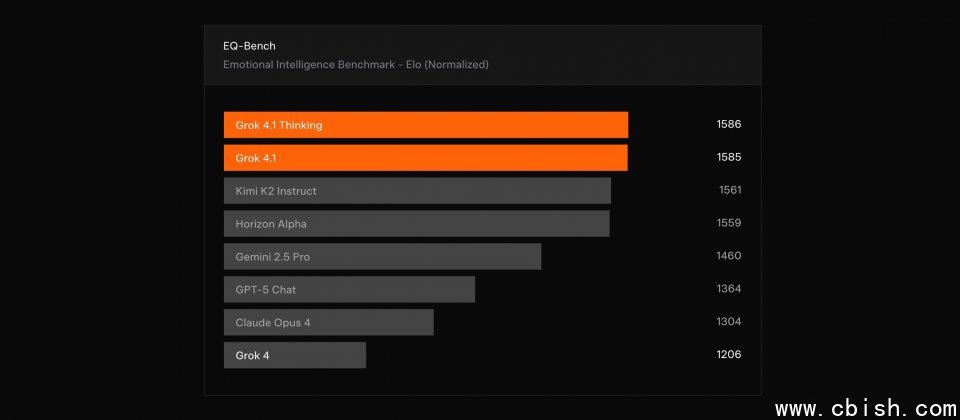The image size is (960, 420).
Task: Select the Claude Opus 4 bar
Action: (x=328, y=323)
